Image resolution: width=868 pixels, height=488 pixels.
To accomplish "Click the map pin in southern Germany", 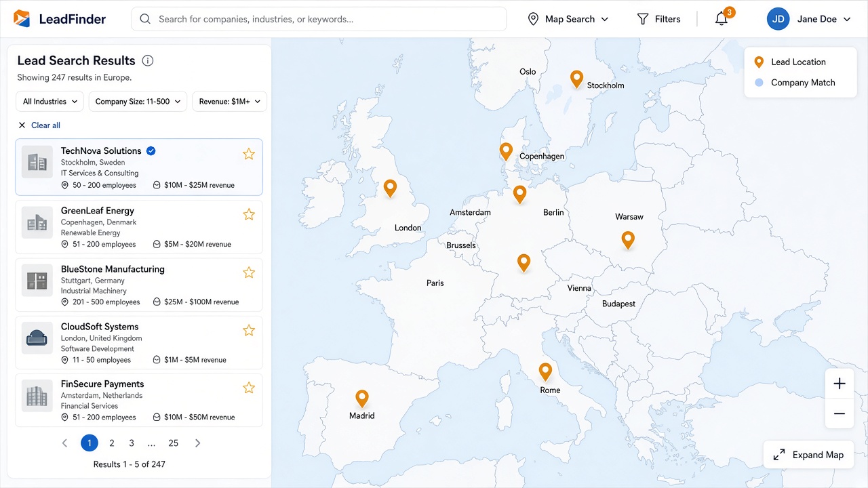I will click(524, 262).
